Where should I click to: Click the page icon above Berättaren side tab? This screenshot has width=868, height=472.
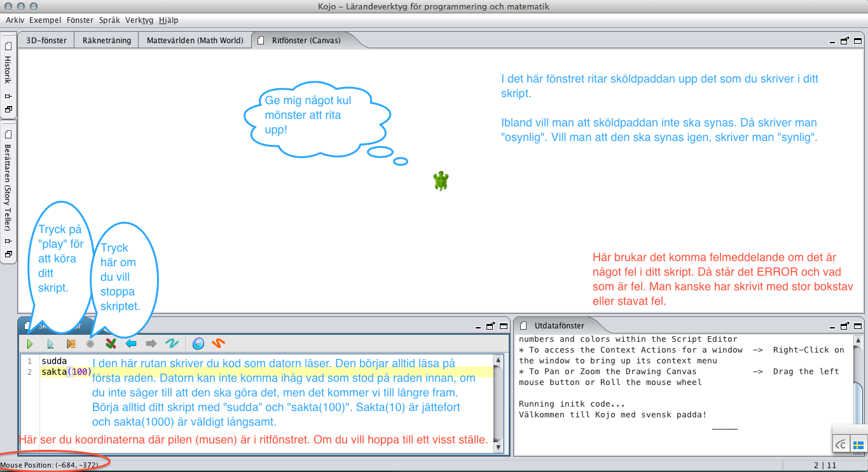point(8,135)
